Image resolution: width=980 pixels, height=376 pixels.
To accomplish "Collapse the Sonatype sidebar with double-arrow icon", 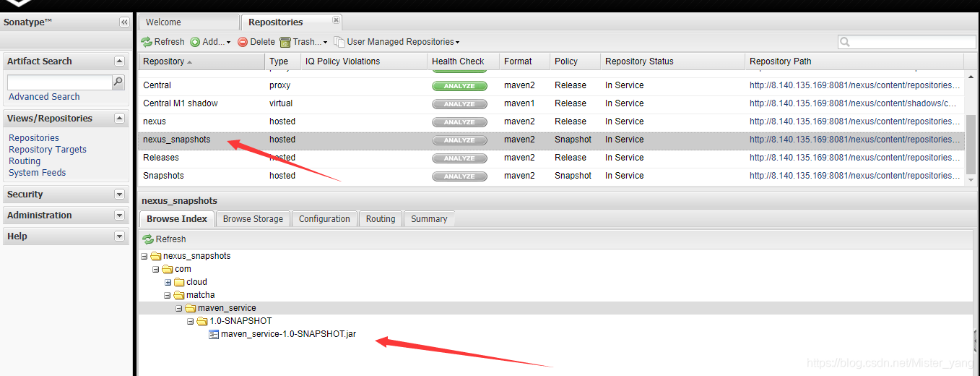I will [x=124, y=22].
